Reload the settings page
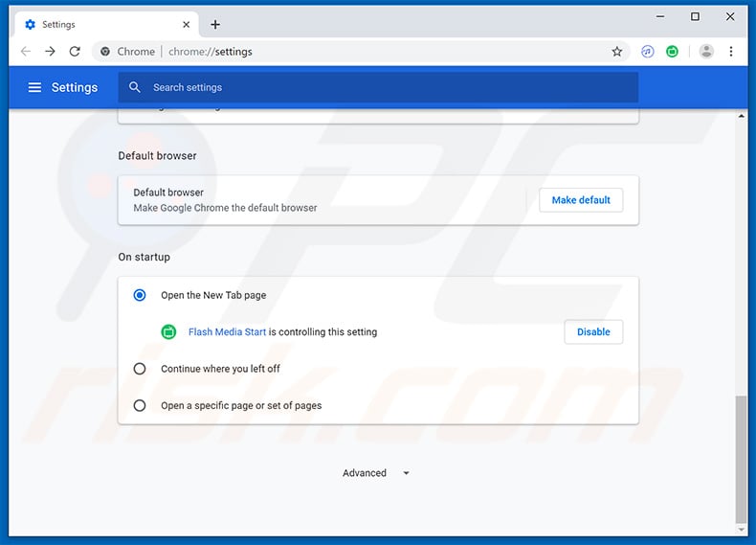The height and width of the screenshot is (545, 756). (x=75, y=51)
